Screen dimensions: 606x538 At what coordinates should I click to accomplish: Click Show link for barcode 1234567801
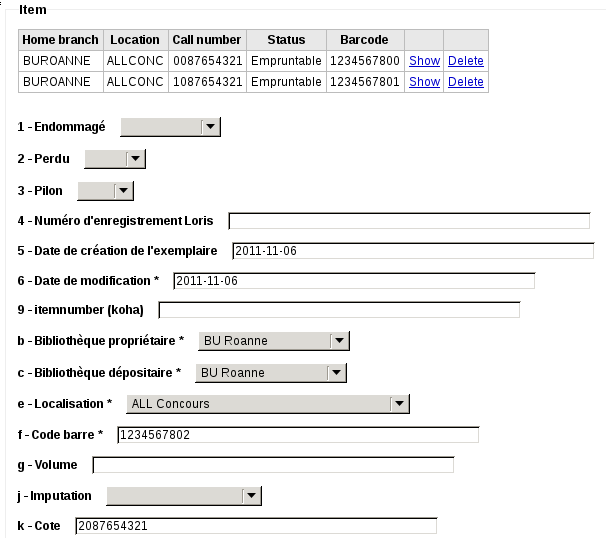click(424, 82)
